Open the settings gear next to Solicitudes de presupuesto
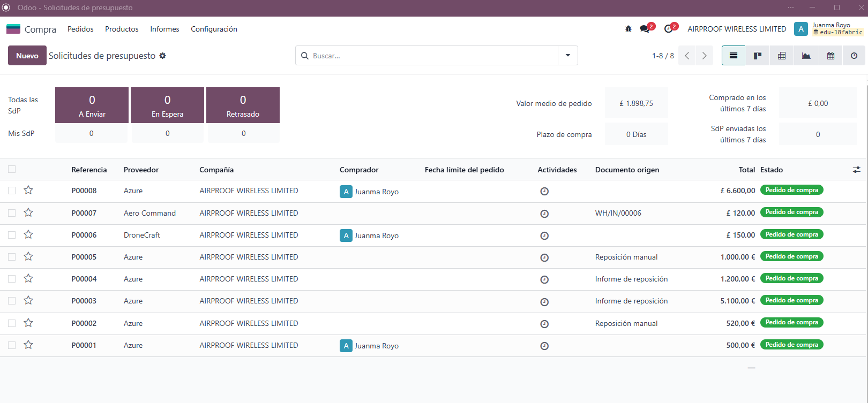The width and height of the screenshot is (868, 403). (x=163, y=56)
